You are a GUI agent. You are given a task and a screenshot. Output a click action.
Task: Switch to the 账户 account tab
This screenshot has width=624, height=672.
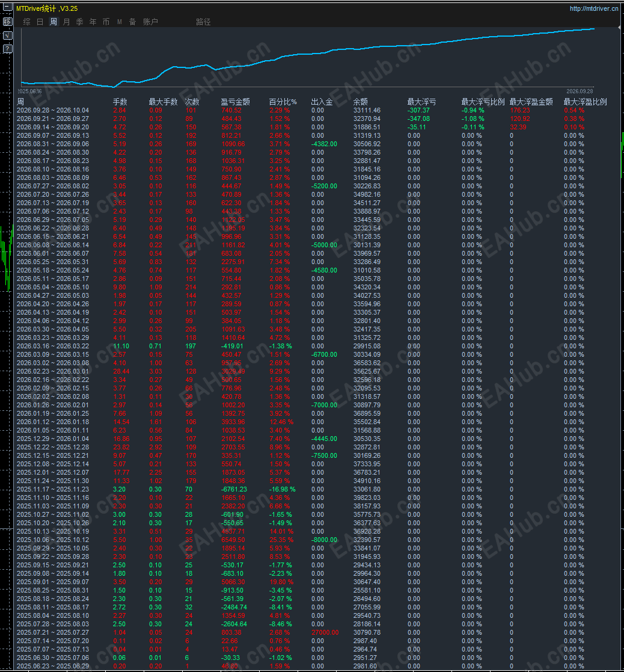pyautogui.click(x=150, y=22)
